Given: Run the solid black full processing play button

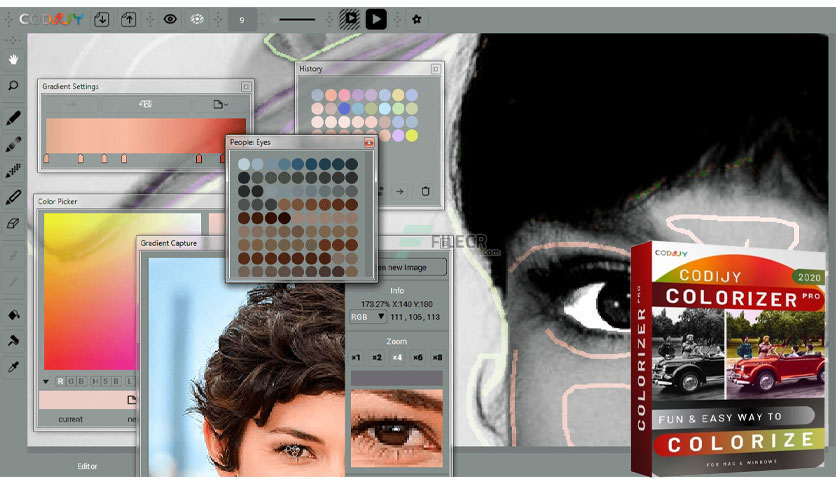Looking at the screenshot, I should pos(376,19).
